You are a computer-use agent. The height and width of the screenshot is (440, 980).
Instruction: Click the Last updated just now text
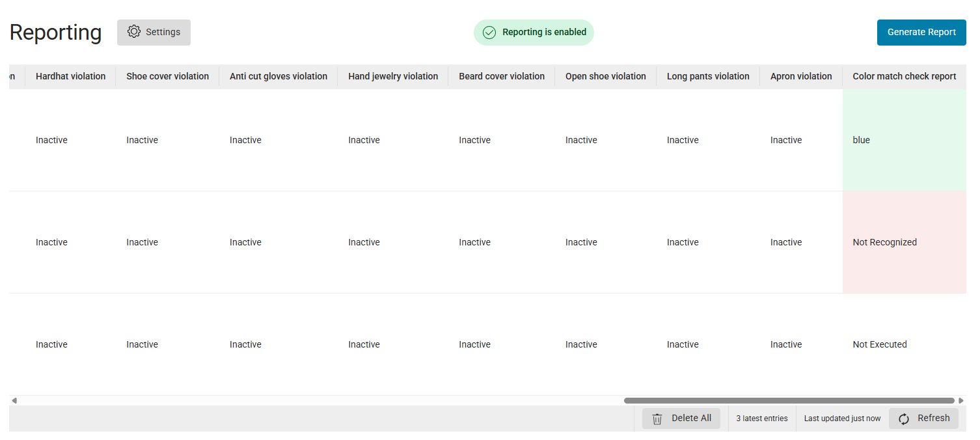pyautogui.click(x=842, y=419)
